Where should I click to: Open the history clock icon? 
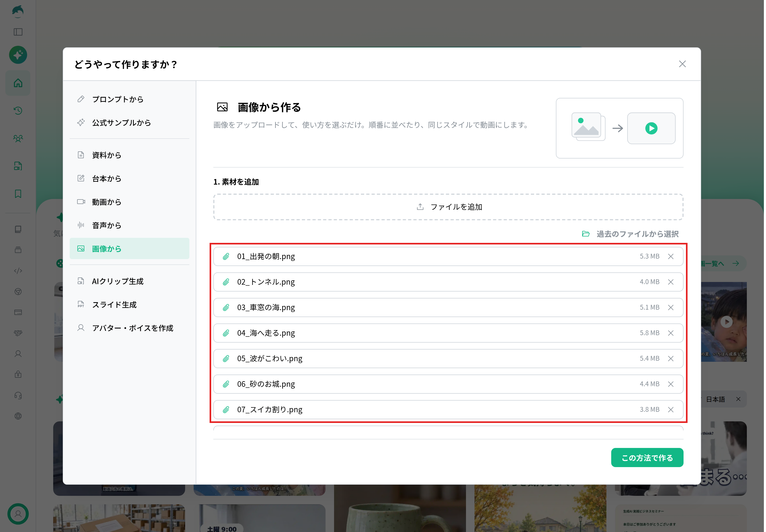click(18, 111)
